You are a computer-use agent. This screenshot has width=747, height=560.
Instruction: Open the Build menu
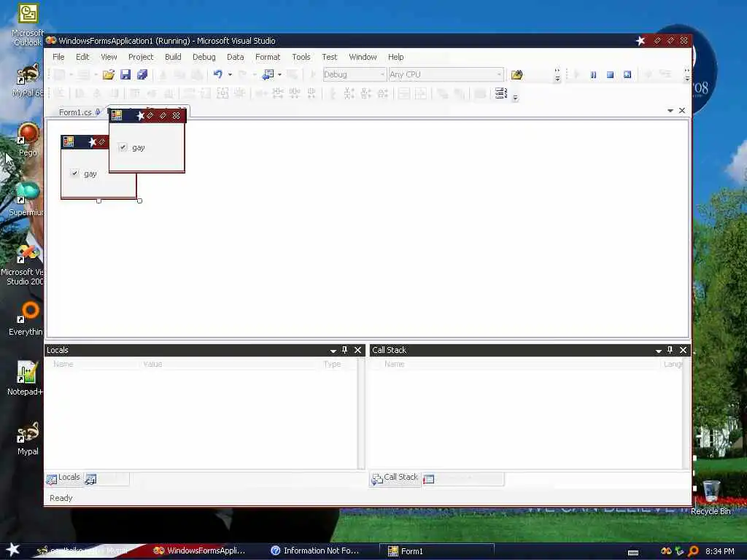pyautogui.click(x=173, y=57)
